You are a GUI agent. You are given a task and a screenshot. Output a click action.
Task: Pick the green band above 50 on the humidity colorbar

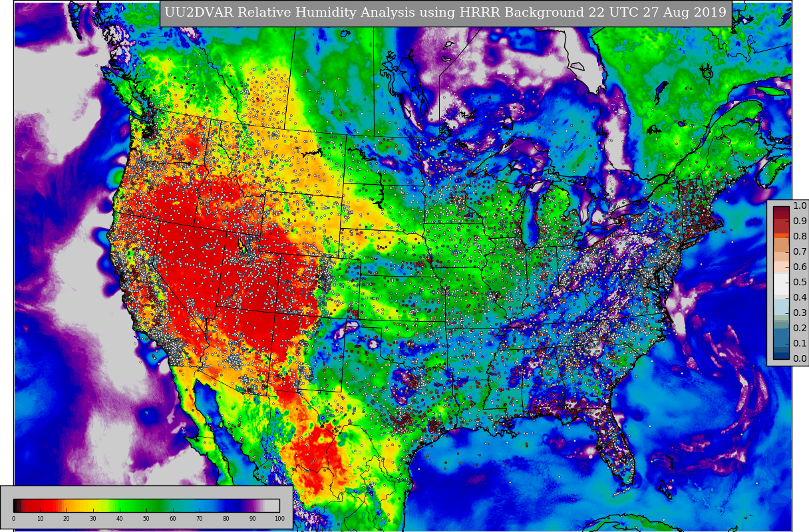146,505
